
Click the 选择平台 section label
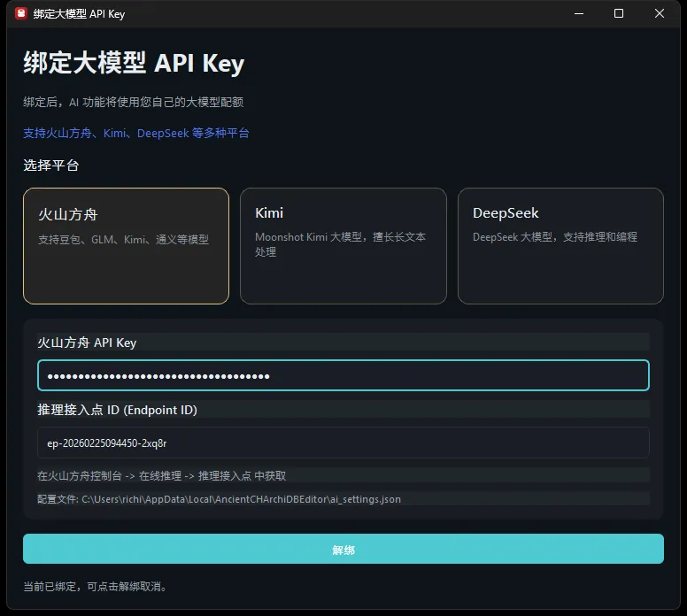pyautogui.click(x=51, y=166)
